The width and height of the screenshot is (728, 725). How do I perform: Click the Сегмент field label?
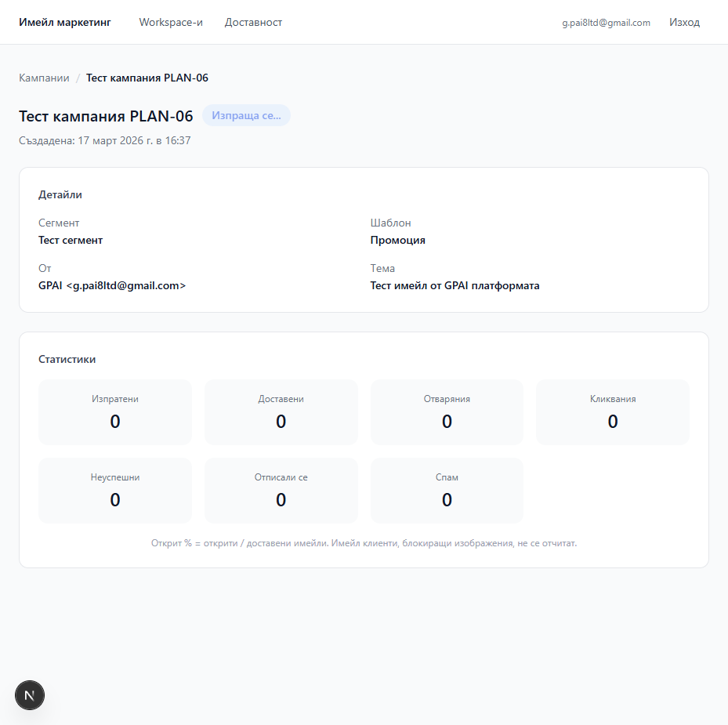(59, 223)
